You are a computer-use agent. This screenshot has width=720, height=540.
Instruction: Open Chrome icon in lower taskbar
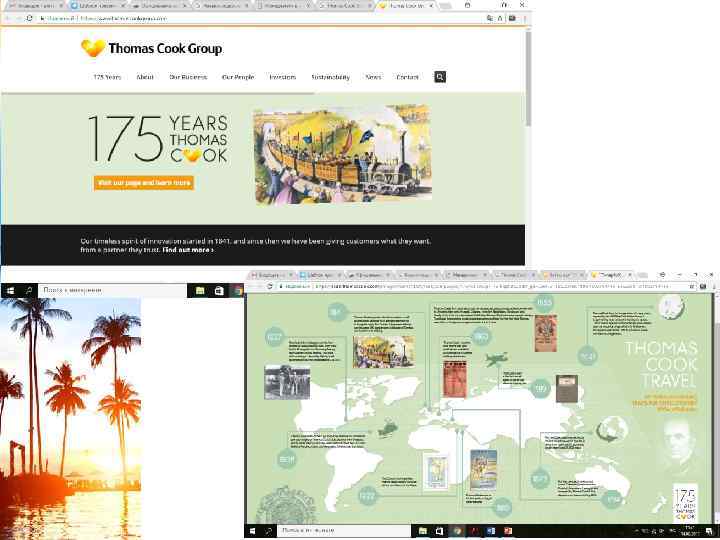point(457,531)
